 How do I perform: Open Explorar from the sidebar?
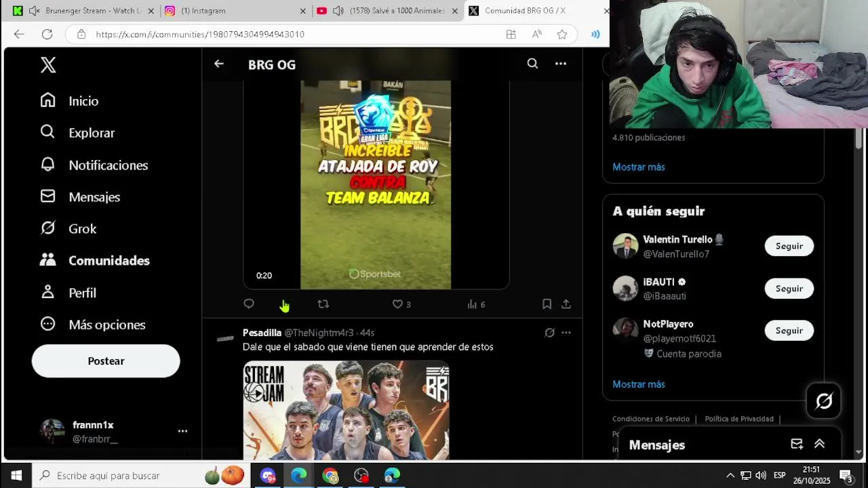77,133
